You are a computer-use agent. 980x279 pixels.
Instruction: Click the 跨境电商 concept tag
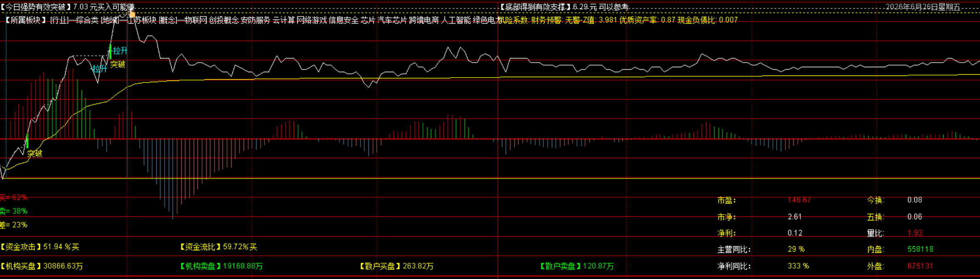424,20
